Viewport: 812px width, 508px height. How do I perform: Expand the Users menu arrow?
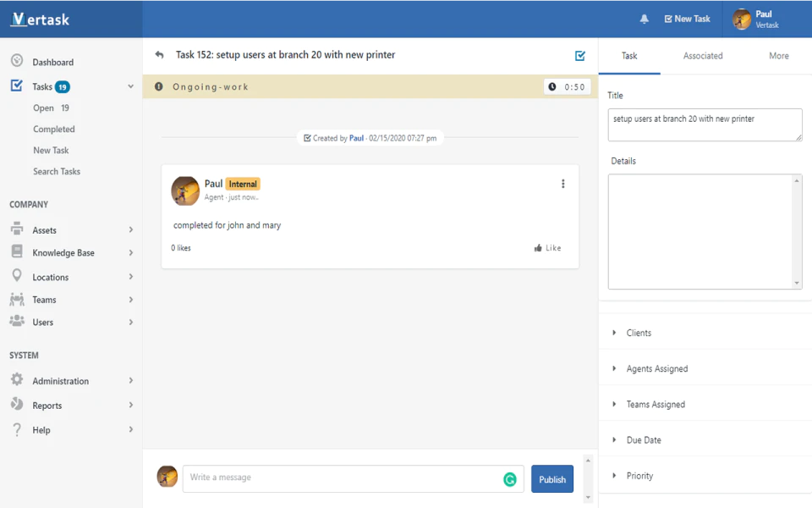coord(131,322)
